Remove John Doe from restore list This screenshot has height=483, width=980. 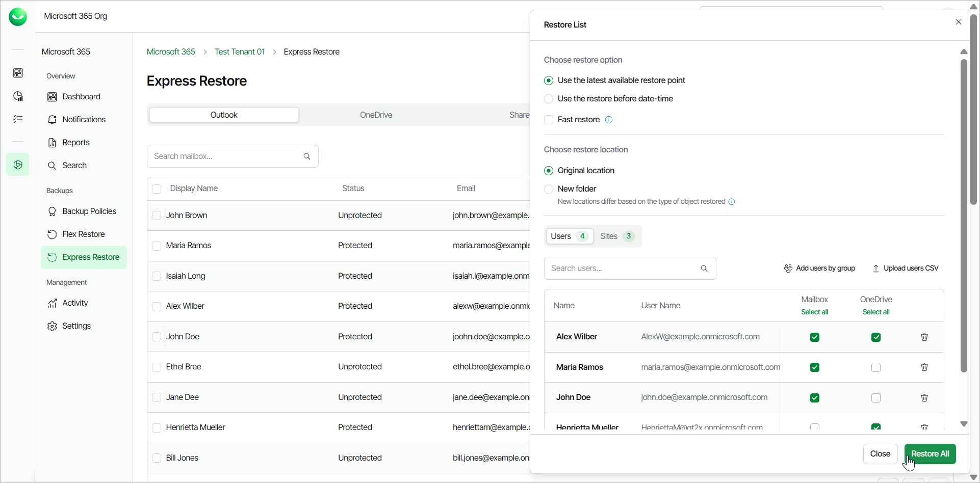coord(924,397)
